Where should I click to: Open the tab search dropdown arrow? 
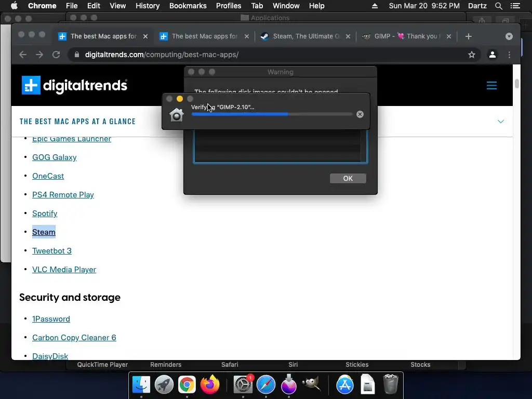(x=509, y=36)
